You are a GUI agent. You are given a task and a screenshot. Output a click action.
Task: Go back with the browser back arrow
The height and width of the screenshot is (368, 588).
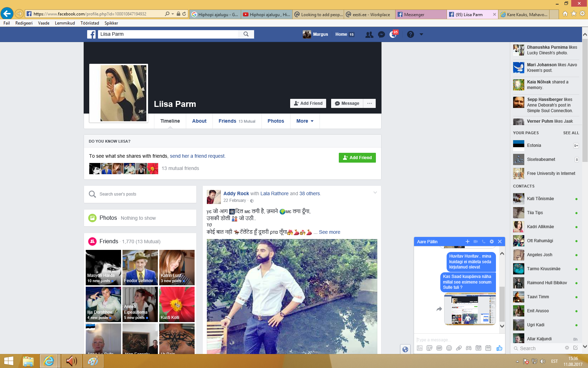point(7,14)
